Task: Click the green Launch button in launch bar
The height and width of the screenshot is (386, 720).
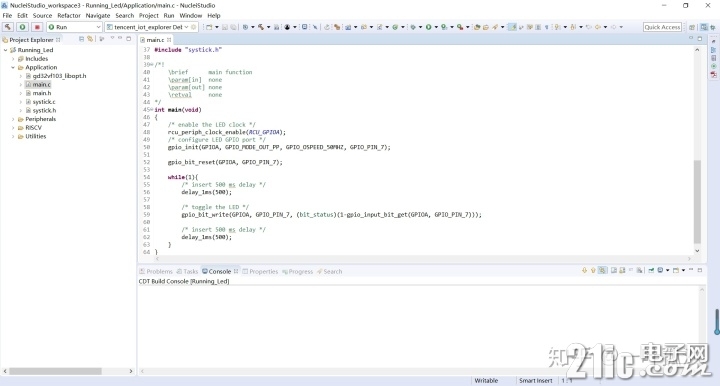Action: pyautogui.click(x=22, y=27)
